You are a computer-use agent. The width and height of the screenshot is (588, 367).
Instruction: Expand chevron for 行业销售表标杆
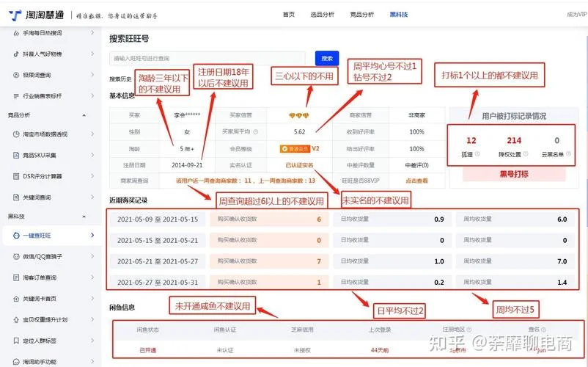92,96
